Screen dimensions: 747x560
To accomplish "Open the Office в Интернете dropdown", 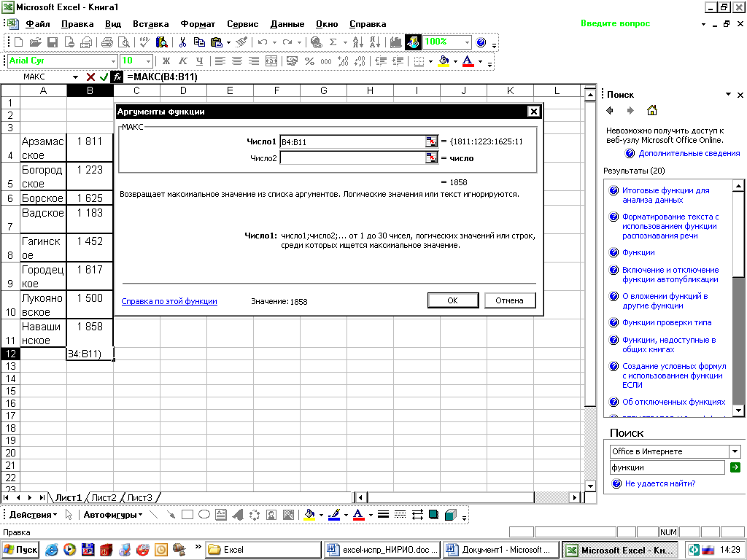I will coord(735,451).
